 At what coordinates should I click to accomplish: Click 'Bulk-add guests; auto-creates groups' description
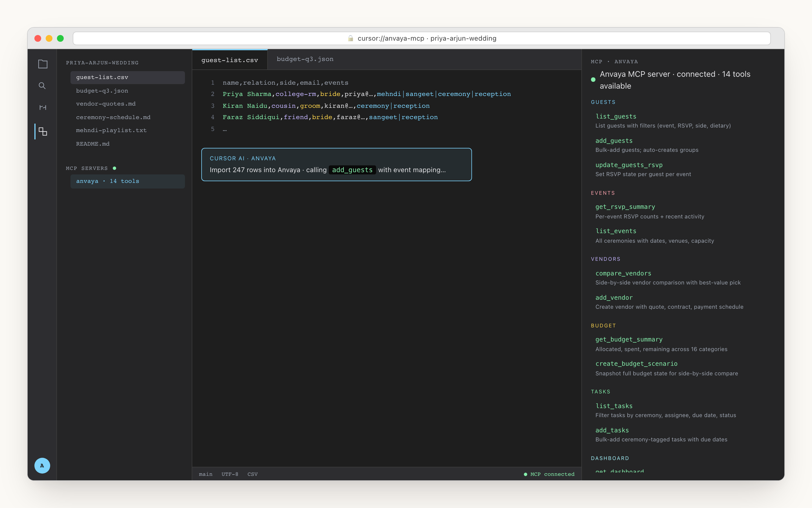click(x=646, y=150)
